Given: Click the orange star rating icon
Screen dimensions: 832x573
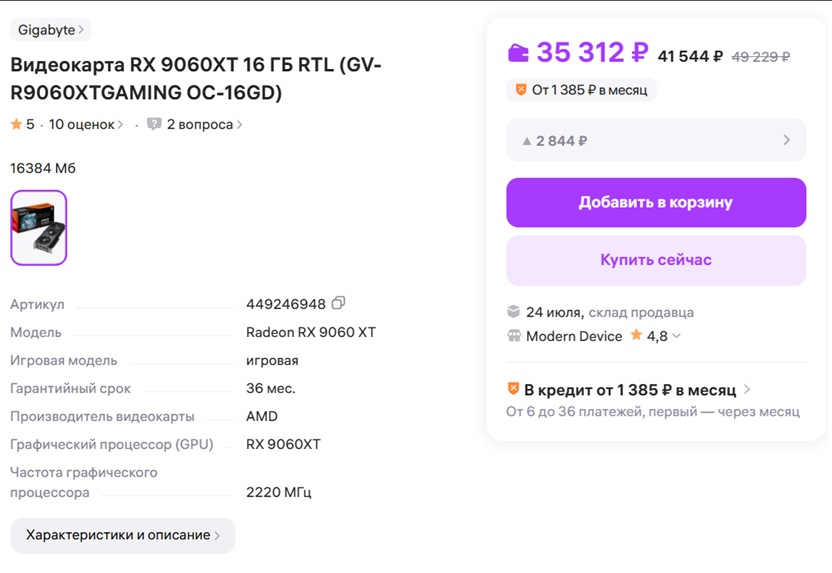Looking at the screenshot, I should coord(16,124).
